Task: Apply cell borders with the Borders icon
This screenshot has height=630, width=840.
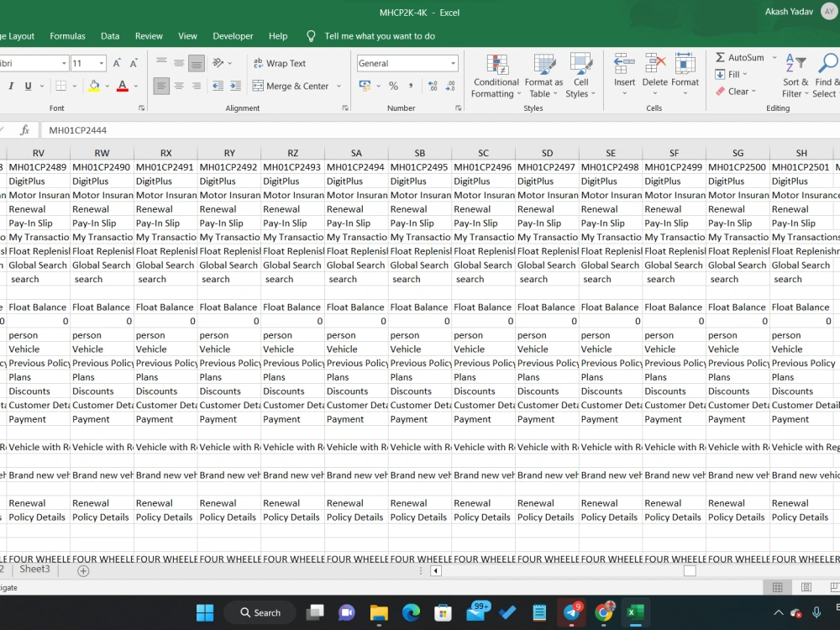Action: [x=61, y=86]
